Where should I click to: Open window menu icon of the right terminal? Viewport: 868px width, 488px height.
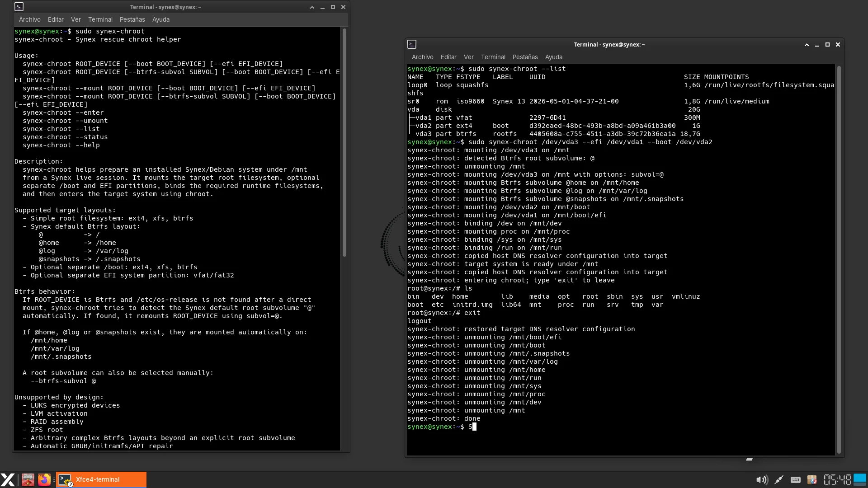click(412, 44)
